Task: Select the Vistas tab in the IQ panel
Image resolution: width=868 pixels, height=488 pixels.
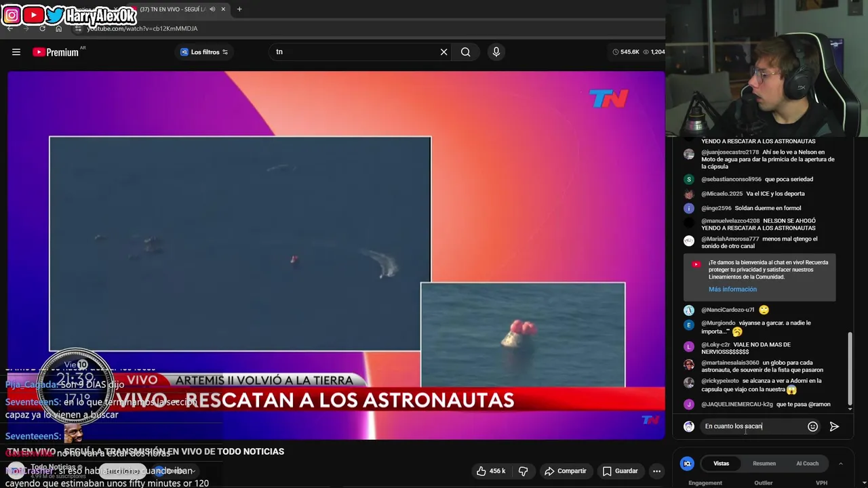Action: click(721, 464)
